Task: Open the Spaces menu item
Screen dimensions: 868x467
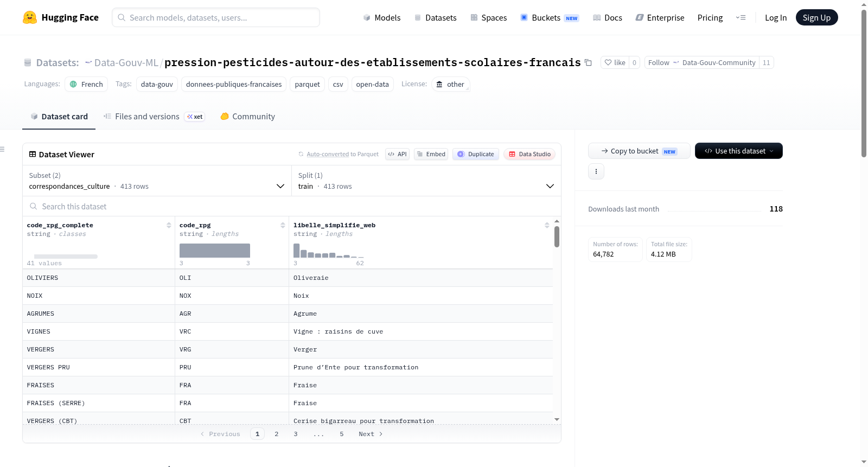Action: tap(489, 17)
